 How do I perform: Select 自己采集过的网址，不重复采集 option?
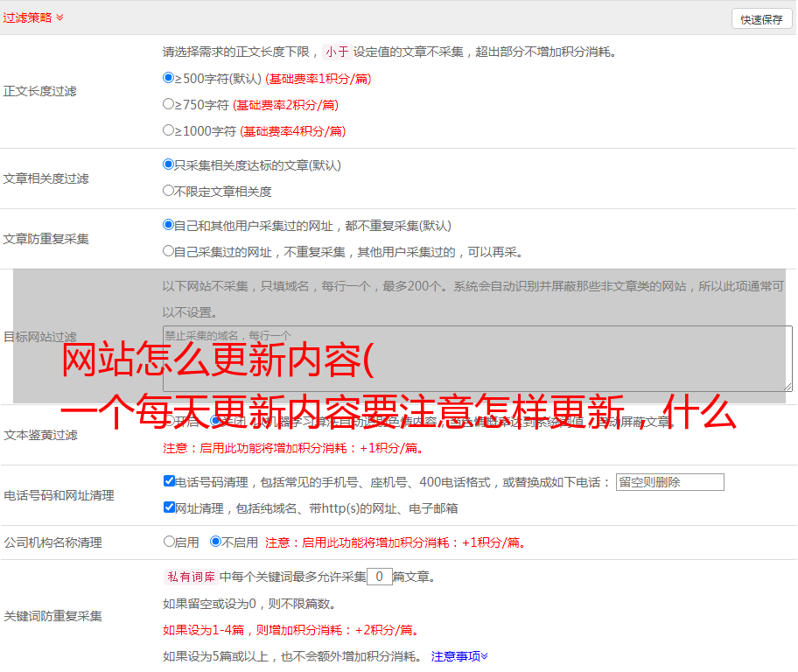[x=169, y=251]
